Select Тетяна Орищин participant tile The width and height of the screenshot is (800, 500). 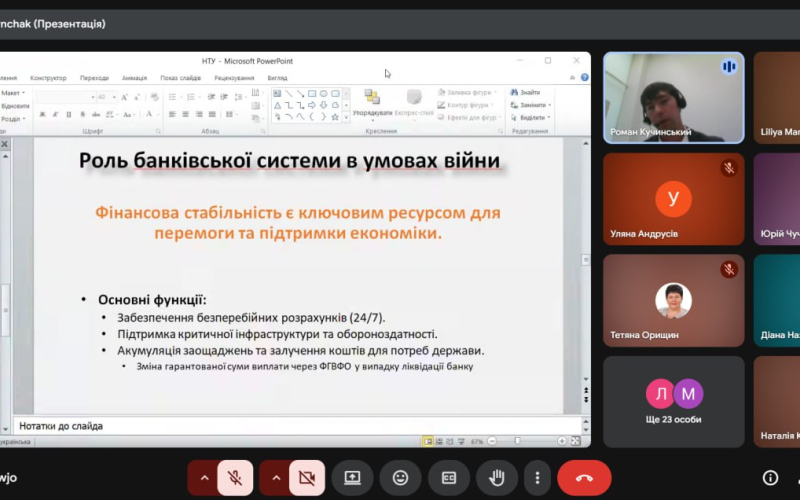(673, 300)
